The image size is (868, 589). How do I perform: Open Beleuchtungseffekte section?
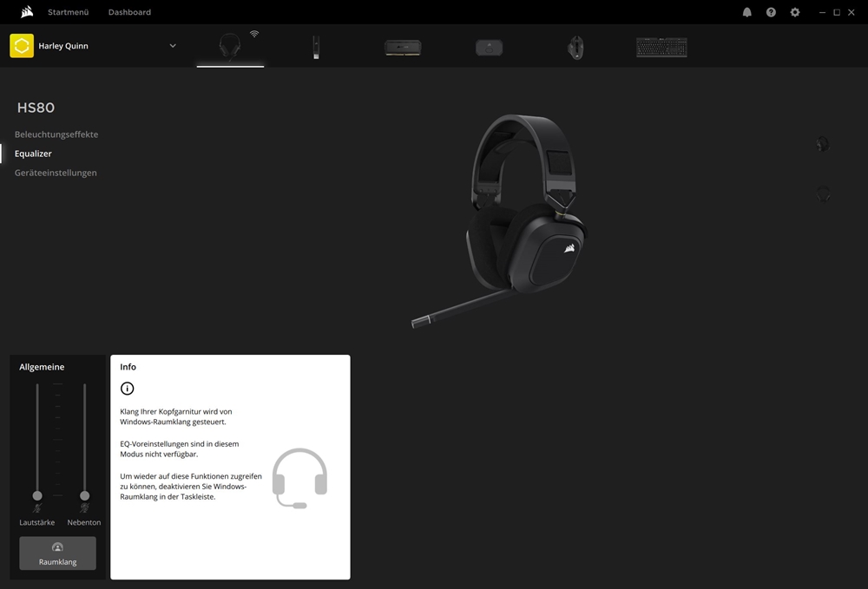coord(56,134)
